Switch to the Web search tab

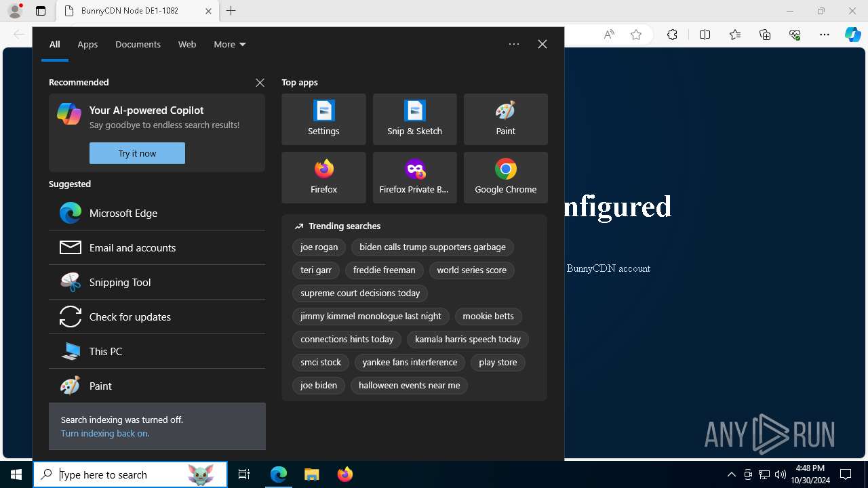point(187,44)
